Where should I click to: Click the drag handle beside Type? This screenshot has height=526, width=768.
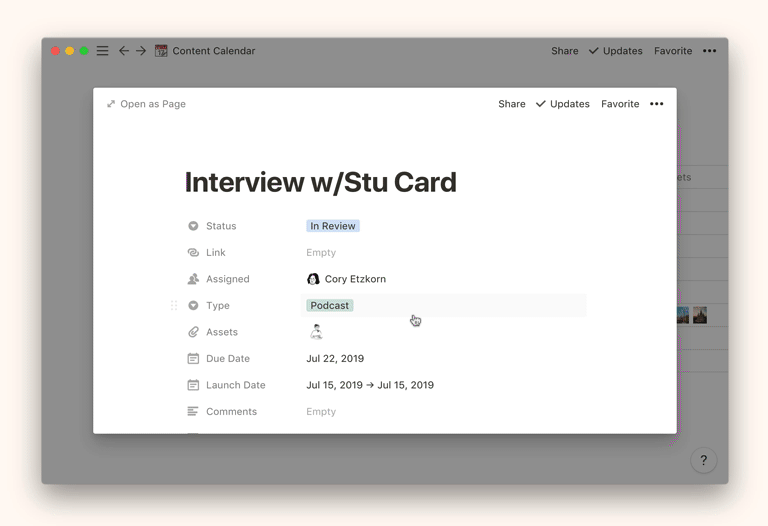pos(174,306)
